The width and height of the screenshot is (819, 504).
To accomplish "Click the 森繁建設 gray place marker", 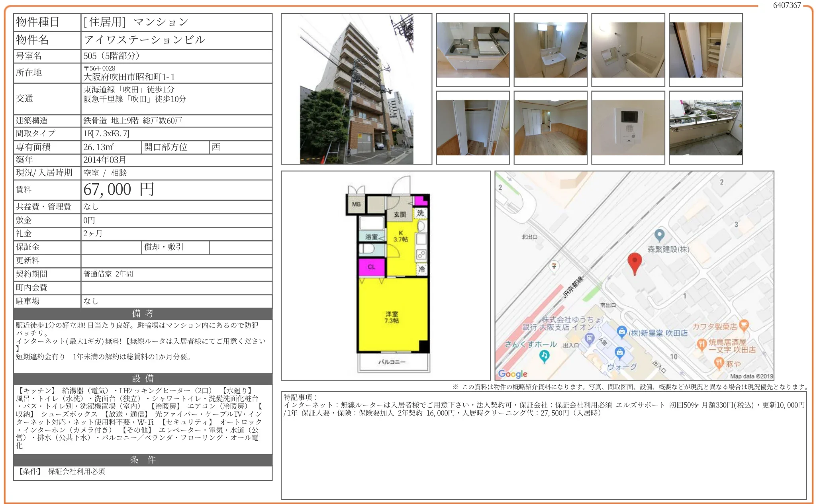I will pyautogui.click(x=659, y=235).
